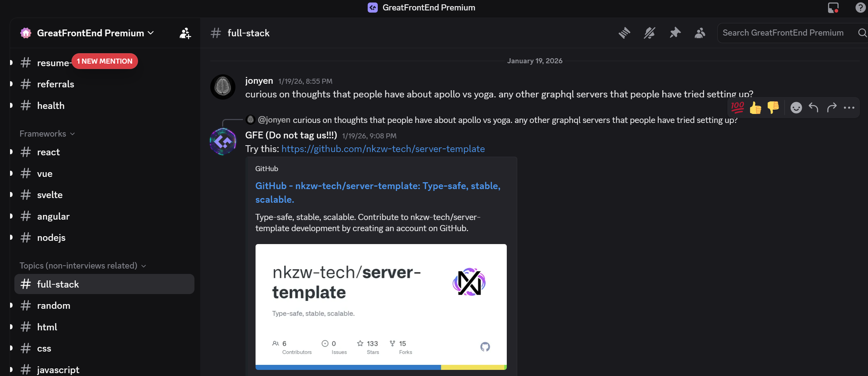
Task: Collapse the Frameworks channel category
Action: (46, 133)
